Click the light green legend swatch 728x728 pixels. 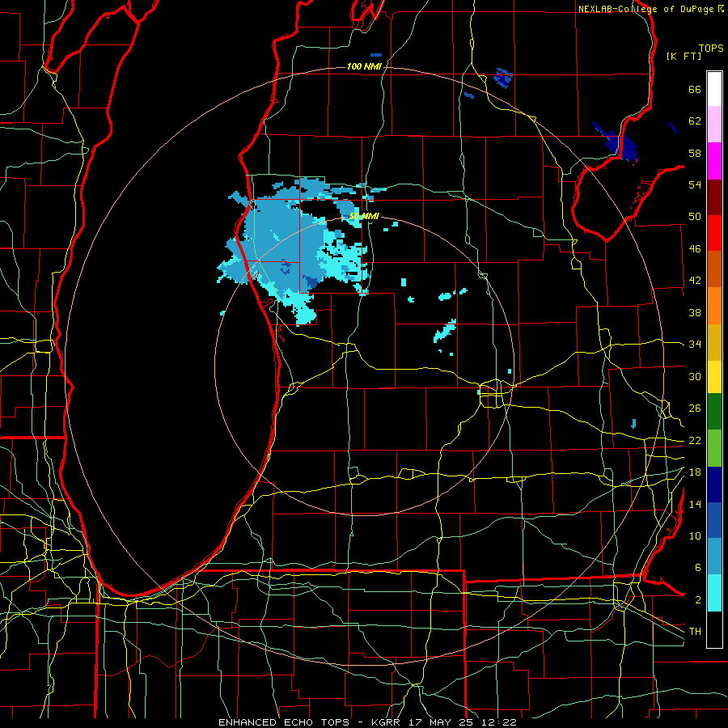click(714, 448)
